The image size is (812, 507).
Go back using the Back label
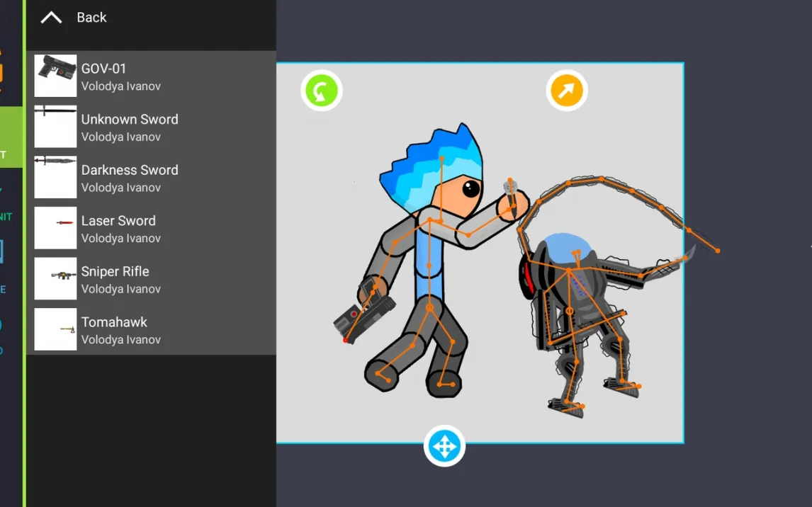(x=91, y=18)
